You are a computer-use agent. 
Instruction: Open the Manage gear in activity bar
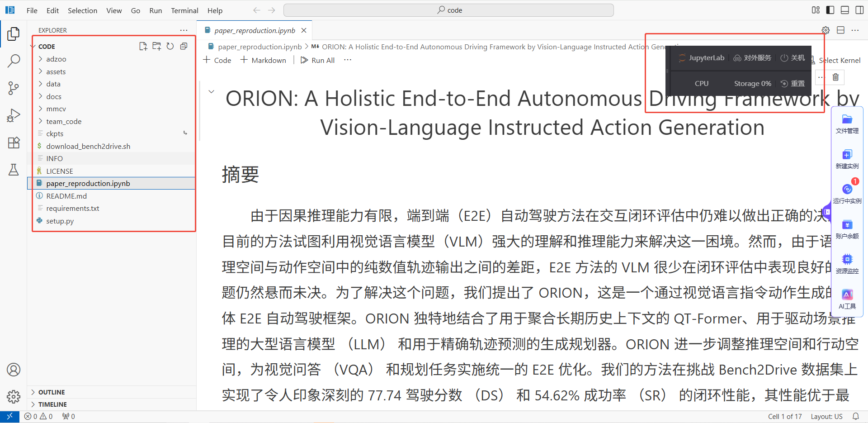[14, 397]
